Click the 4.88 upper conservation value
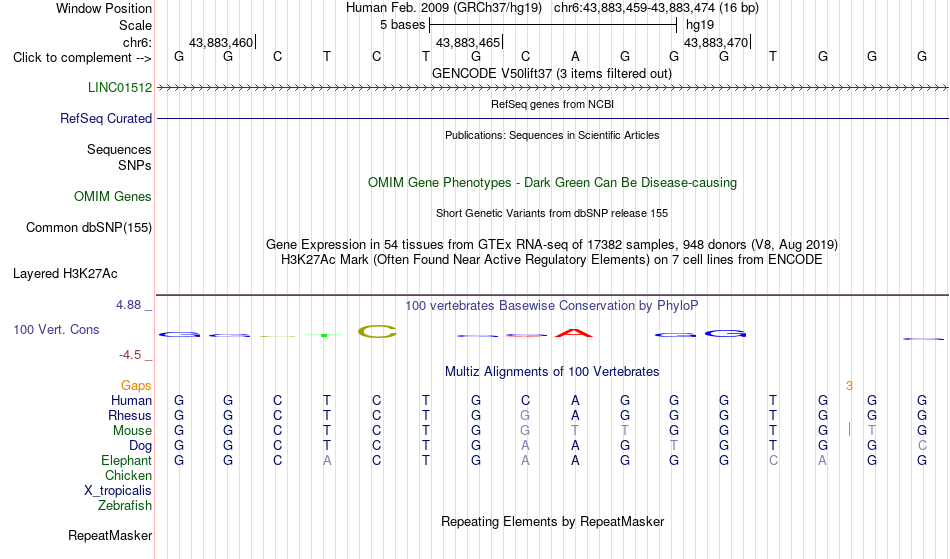 [x=128, y=305]
